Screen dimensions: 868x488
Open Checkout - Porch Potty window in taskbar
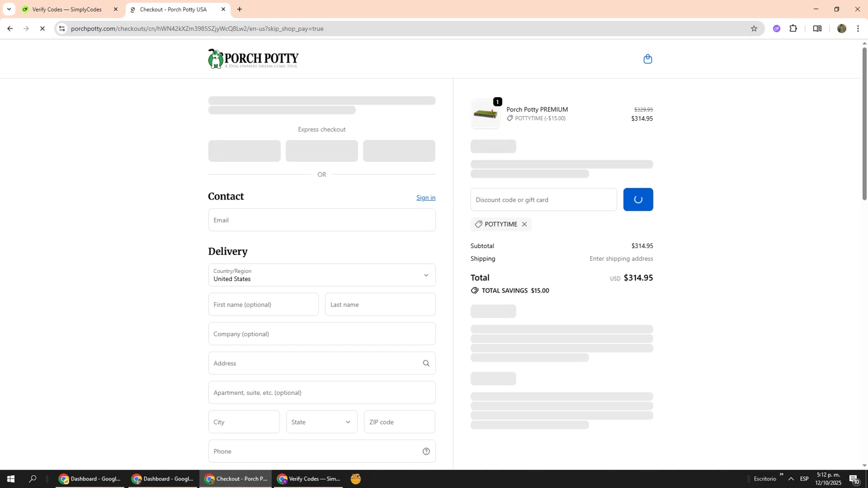[235, 479]
